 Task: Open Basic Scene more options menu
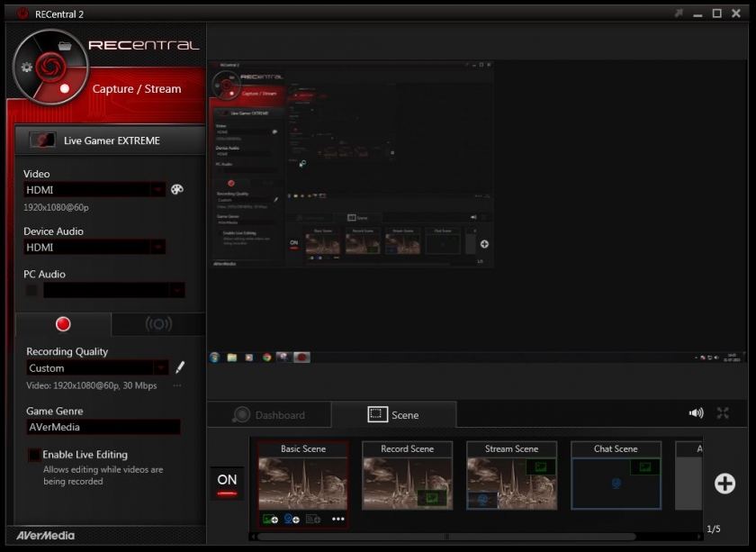[x=338, y=520]
